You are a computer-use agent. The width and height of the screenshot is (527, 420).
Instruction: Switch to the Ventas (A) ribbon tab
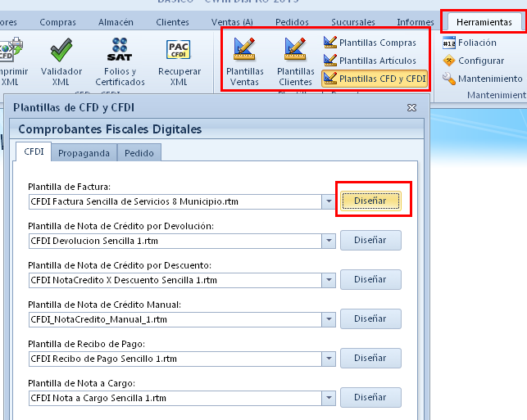232,22
